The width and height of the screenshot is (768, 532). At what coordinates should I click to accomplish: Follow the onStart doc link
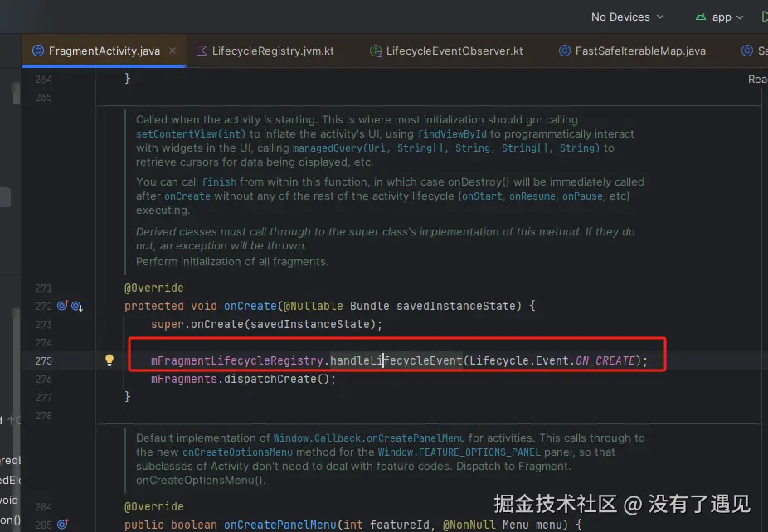pyautogui.click(x=482, y=196)
